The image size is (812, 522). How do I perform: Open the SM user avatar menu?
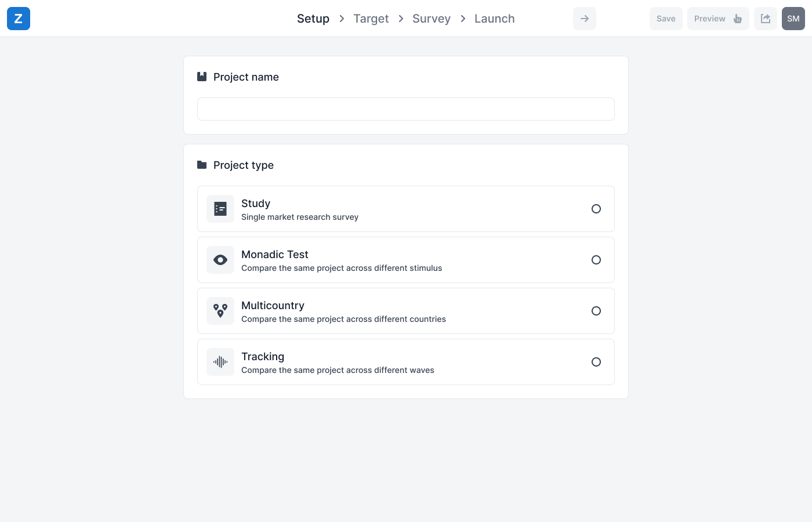tap(793, 19)
